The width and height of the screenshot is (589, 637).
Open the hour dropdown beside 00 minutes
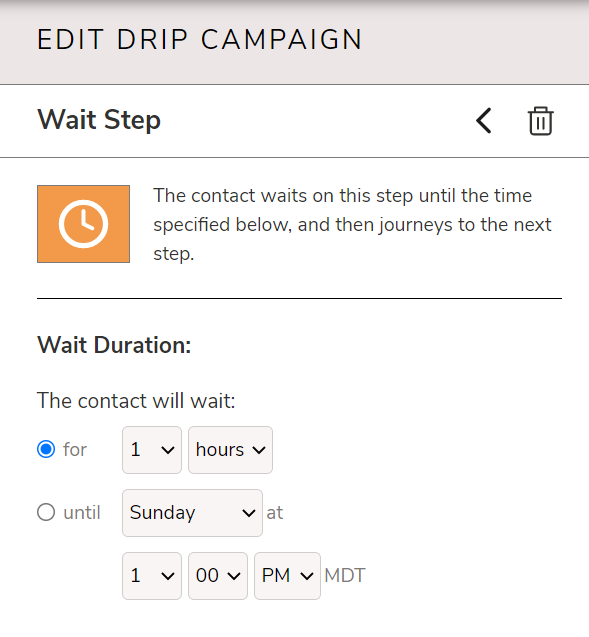[152, 576]
